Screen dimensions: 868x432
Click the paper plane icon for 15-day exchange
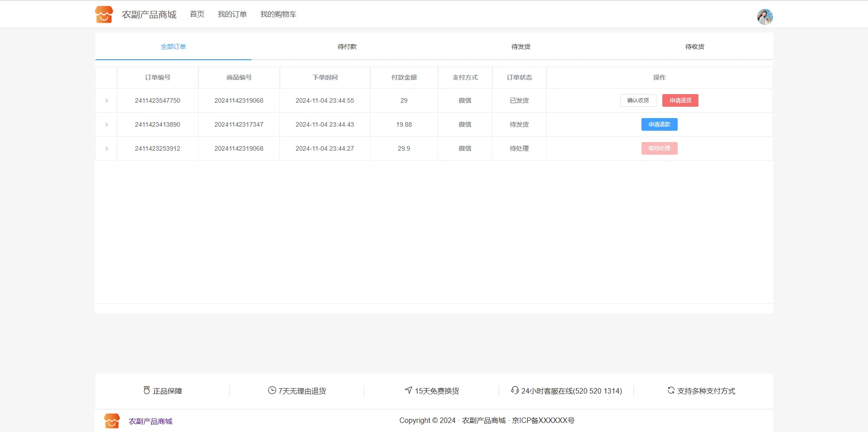tap(408, 390)
